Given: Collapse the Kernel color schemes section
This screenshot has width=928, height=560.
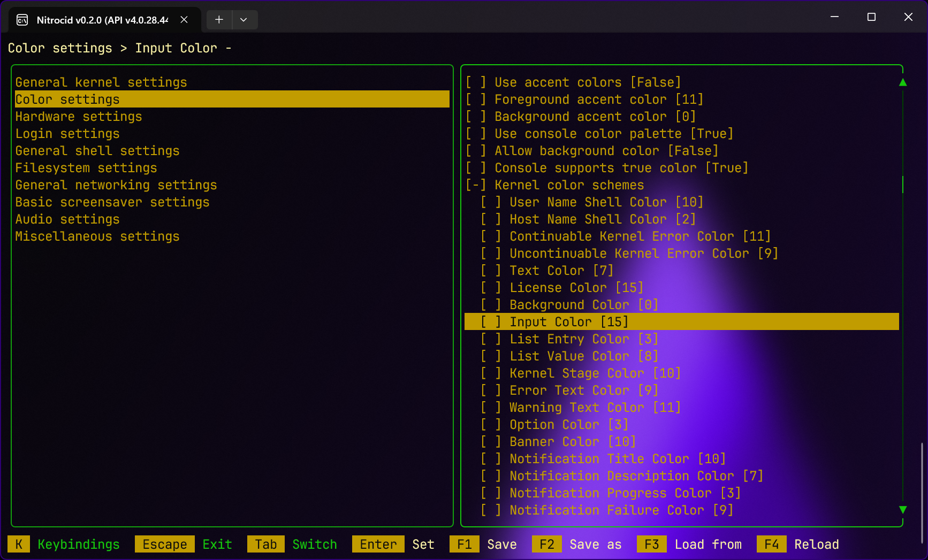Looking at the screenshot, I should point(476,185).
